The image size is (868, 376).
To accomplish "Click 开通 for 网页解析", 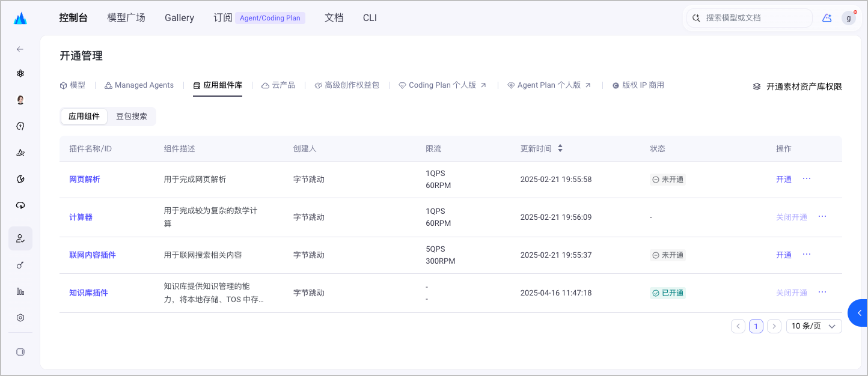I will [784, 180].
